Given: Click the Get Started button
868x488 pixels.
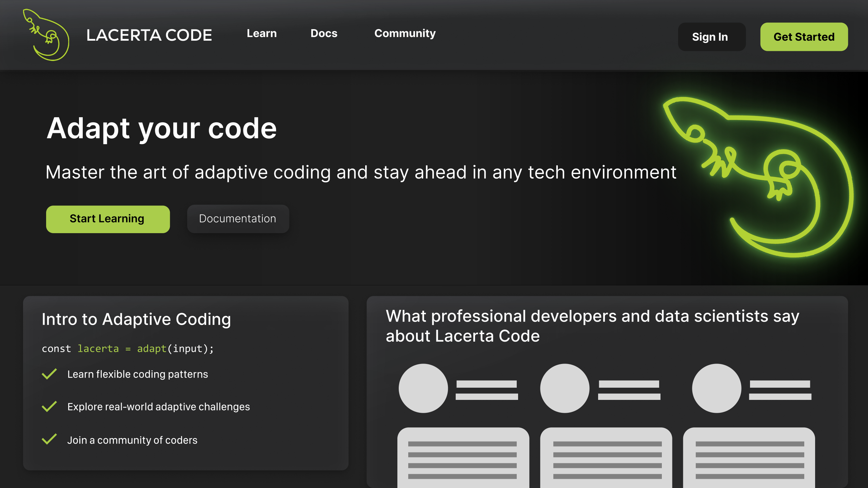Looking at the screenshot, I should [x=804, y=37].
